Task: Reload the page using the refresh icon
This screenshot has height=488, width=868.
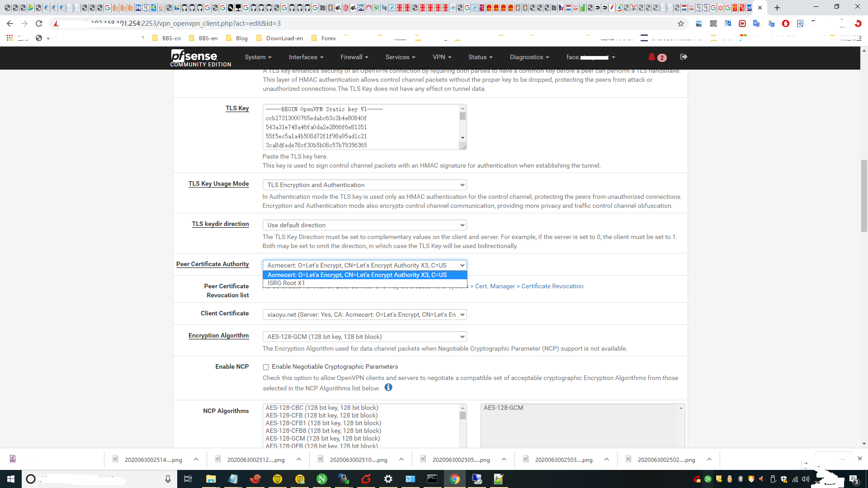Action: [39, 23]
